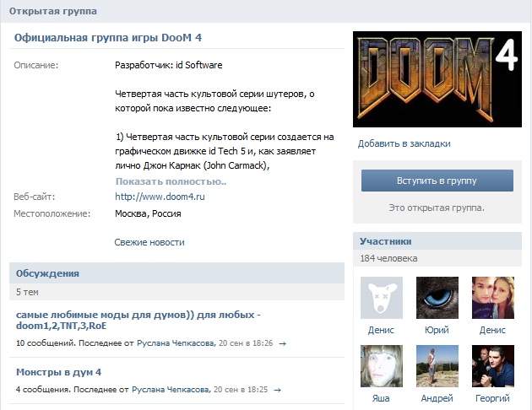Screen dimensions: 532x410
Task: Click Москва, Россия location text
Action: click(148, 213)
